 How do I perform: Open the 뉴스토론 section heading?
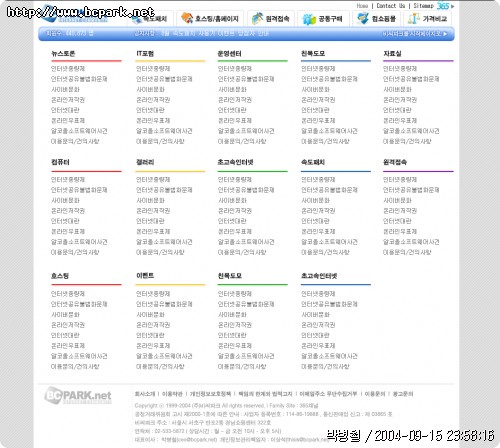tap(63, 54)
